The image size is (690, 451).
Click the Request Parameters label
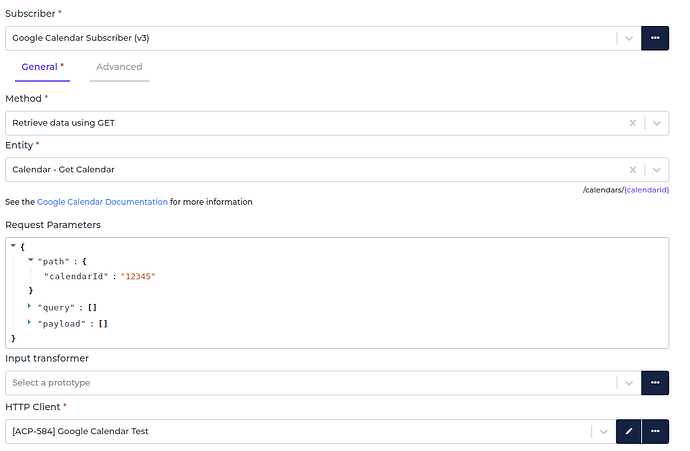click(53, 225)
